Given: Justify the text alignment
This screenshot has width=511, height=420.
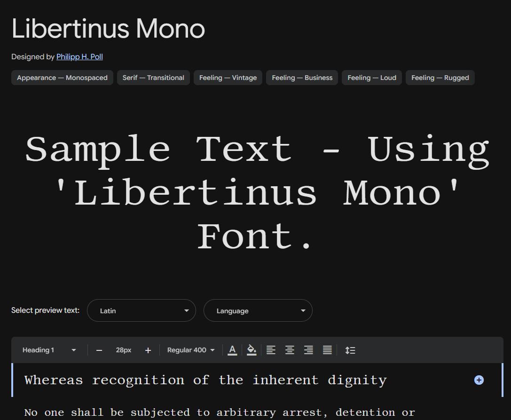Looking at the screenshot, I should [x=328, y=350].
